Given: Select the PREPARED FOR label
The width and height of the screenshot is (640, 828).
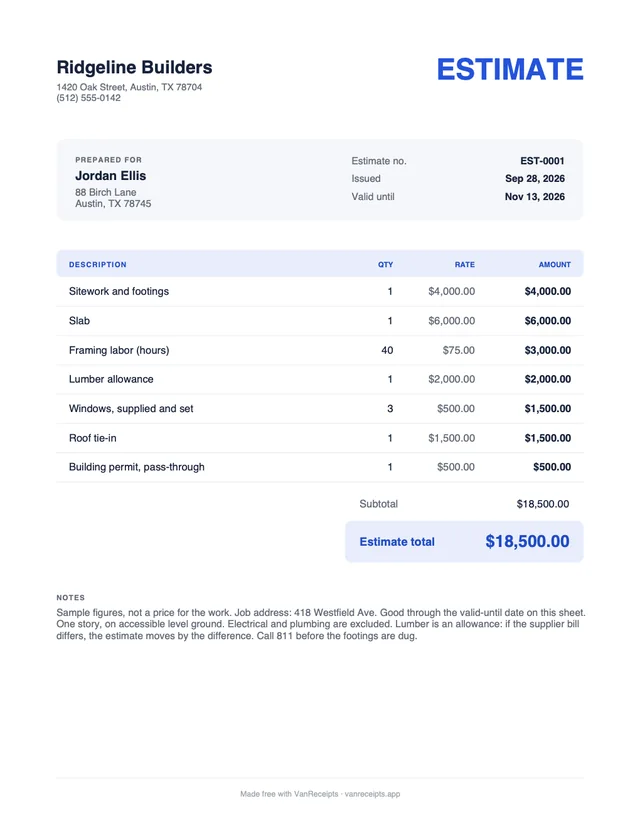Looking at the screenshot, I should pyautogui.click(x=108, y=159).
